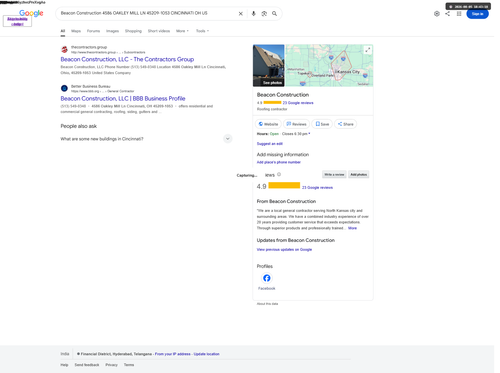Click the Kansas City map thumbnail
Viewport: 500px width, 373px height.
pos(329,65)
